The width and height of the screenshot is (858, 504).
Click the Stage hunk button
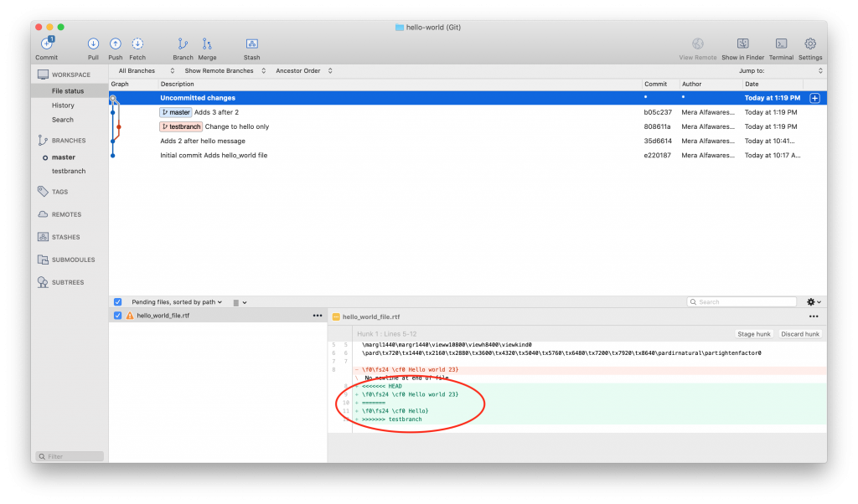(x=753, y=334)
